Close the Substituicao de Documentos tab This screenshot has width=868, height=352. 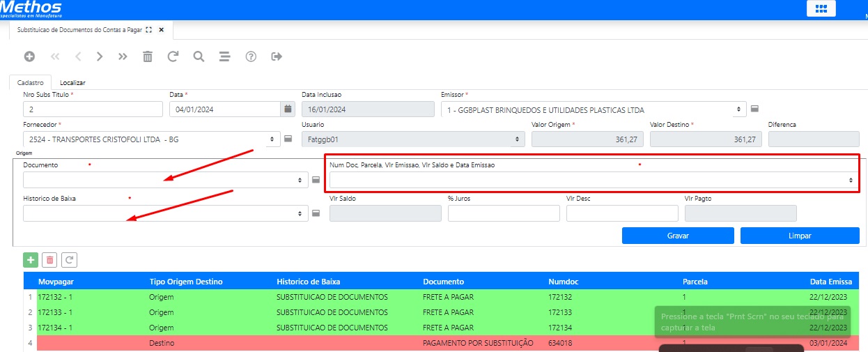pyautogui.click(x=161, y=30)
